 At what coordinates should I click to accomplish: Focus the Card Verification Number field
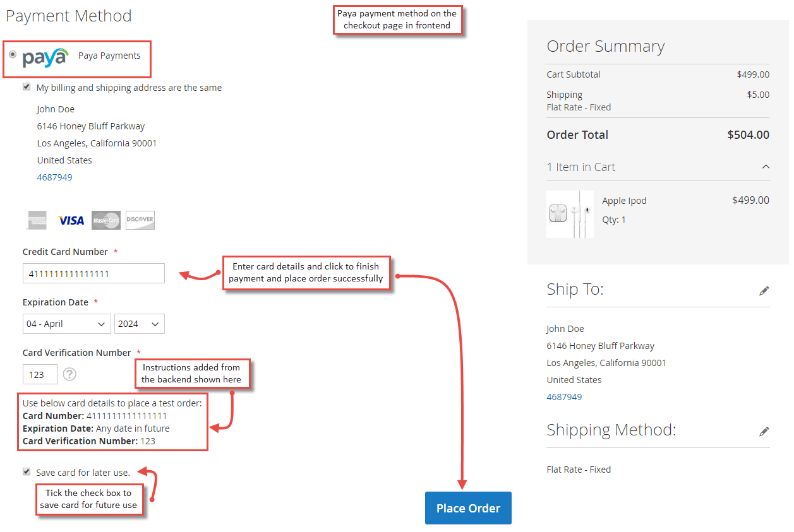click(x=40, y=374)
